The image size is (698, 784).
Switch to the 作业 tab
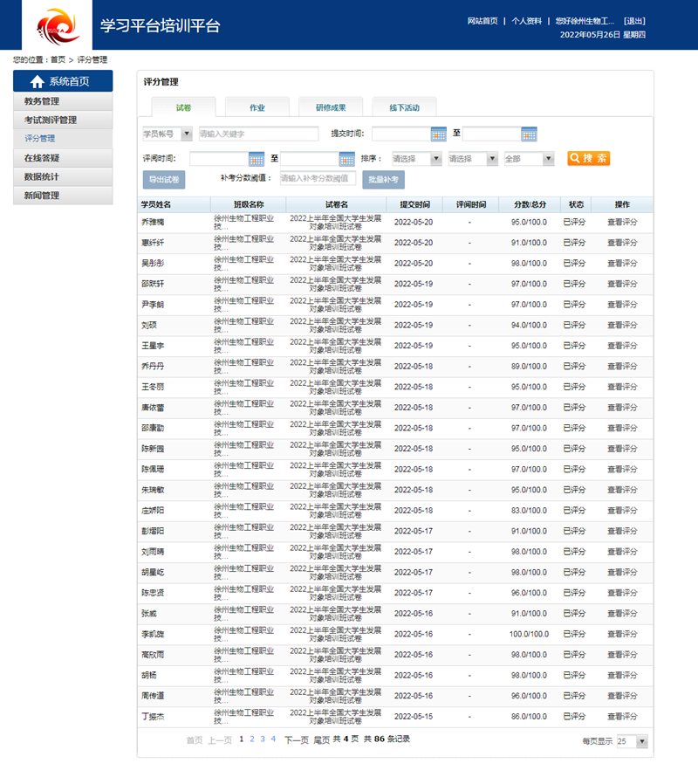tap(257, 107)
